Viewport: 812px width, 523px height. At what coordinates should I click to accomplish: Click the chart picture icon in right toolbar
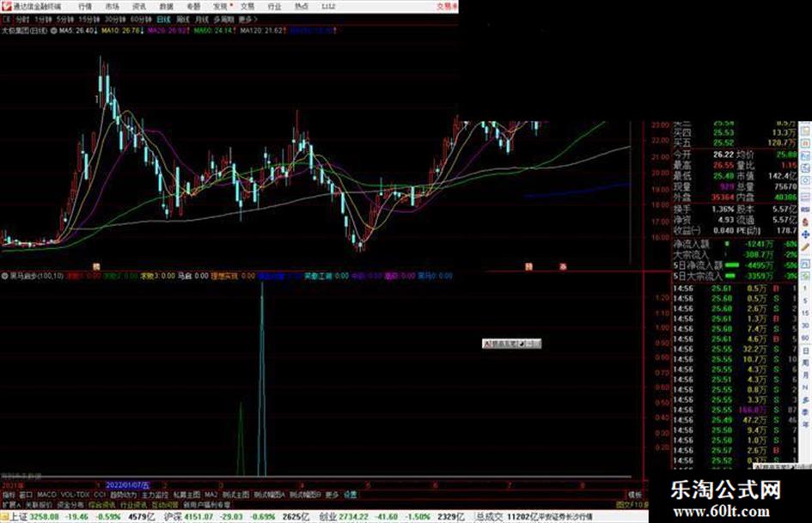point(805,155)
